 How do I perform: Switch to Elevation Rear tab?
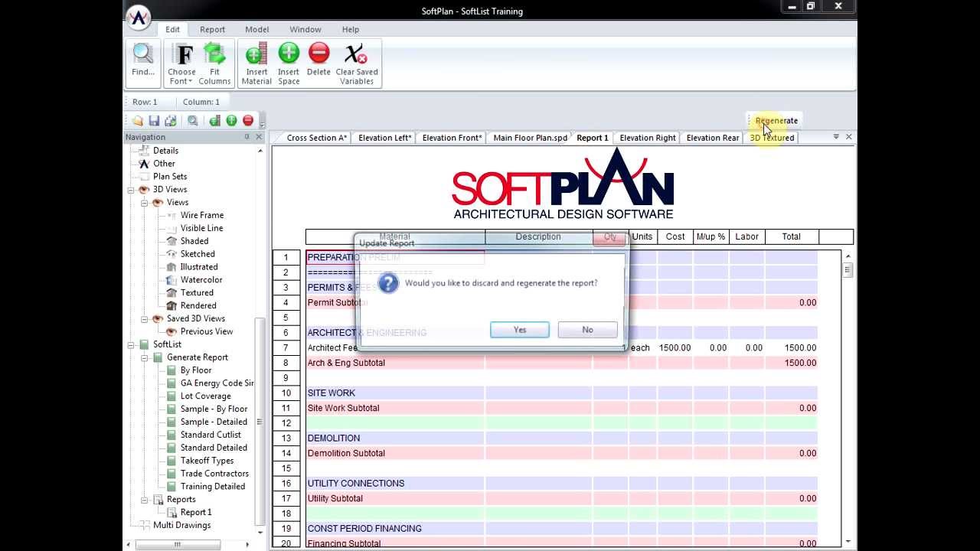tap(713, 138)
